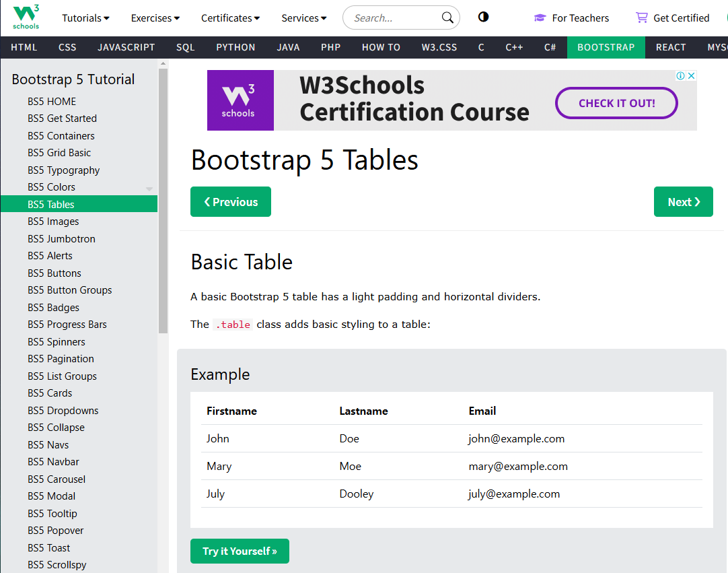Select the REACT tab in navbar
Viewport: 728px width, 573px height.
[670, 47]
